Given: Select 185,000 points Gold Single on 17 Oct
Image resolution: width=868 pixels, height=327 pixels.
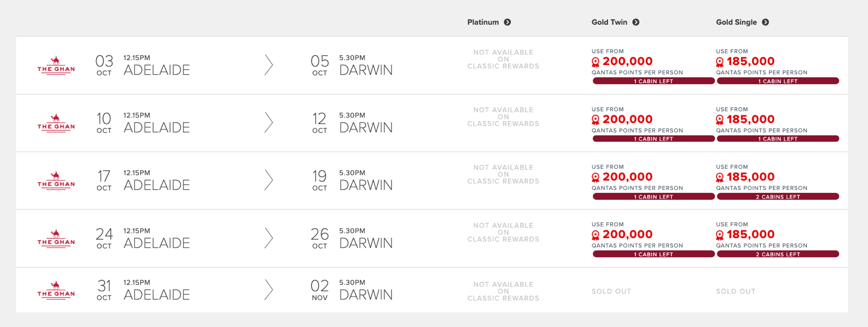Looking at the screenshot, I should [x=750, y=176].
